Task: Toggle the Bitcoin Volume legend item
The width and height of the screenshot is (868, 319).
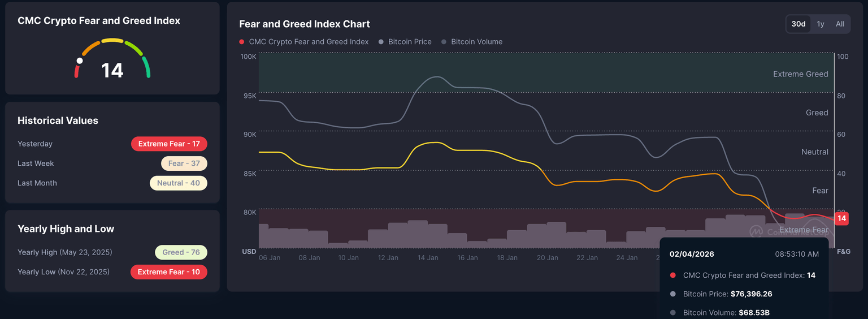Action: tap(472, 42)
